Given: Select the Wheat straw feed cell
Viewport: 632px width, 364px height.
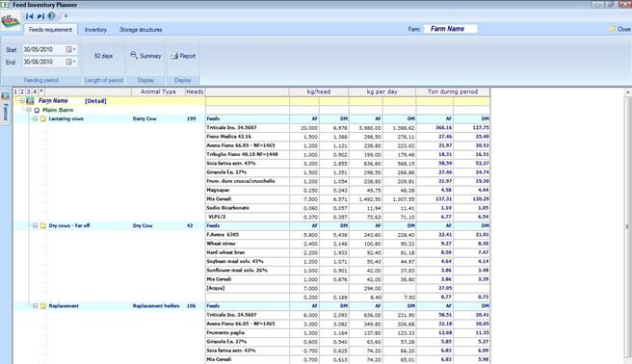Looking at the screenshot, I should pos(247,244).
